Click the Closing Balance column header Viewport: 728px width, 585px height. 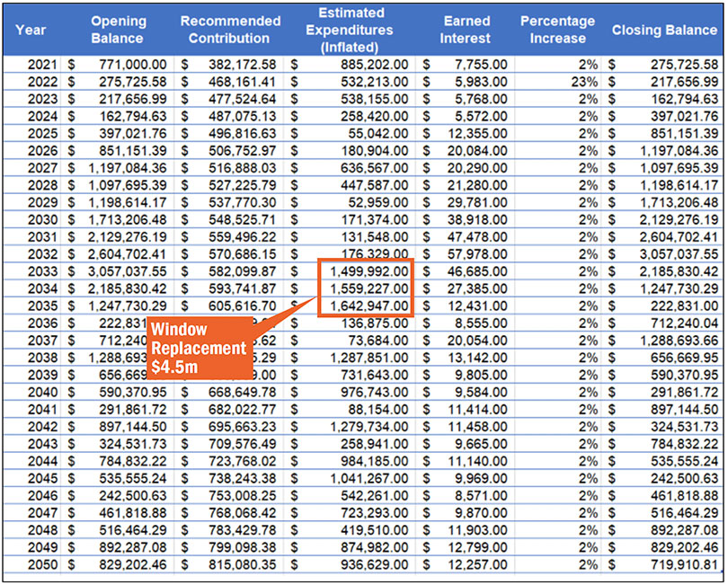664,31
